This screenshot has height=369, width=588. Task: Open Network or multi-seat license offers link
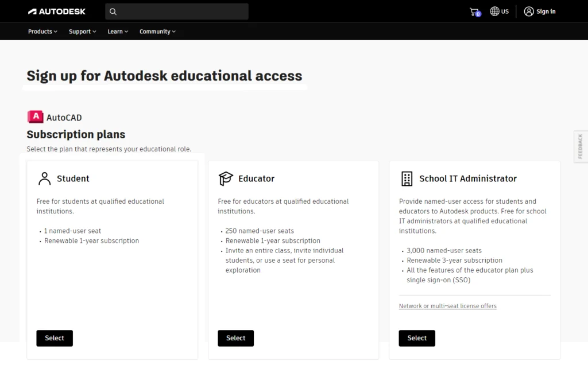(x=447, y=306)
